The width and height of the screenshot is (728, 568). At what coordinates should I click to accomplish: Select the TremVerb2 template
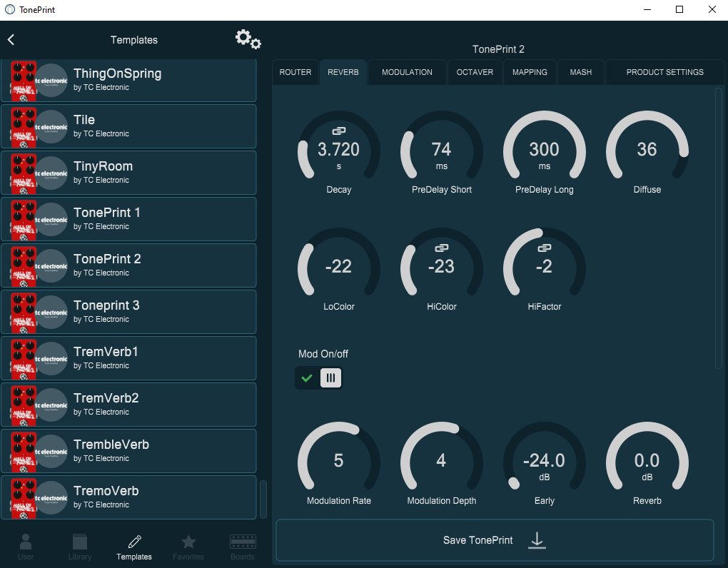click(128, 405)
